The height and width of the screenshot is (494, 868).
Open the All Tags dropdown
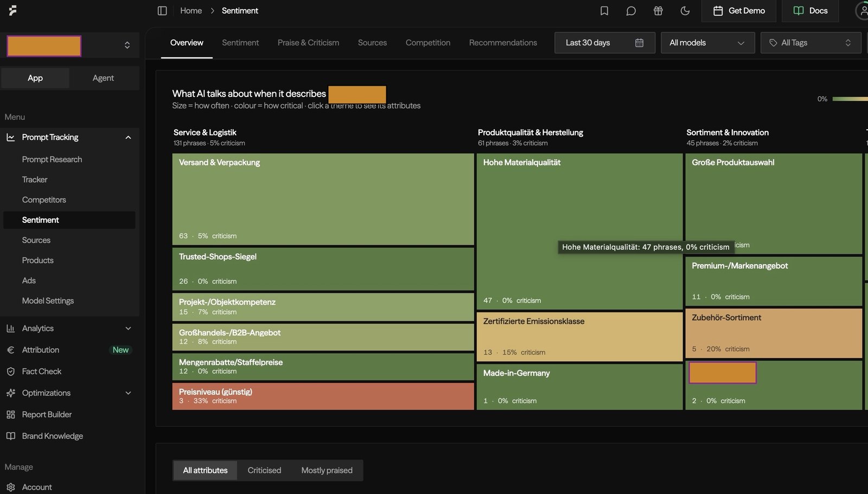pos(810,43)
